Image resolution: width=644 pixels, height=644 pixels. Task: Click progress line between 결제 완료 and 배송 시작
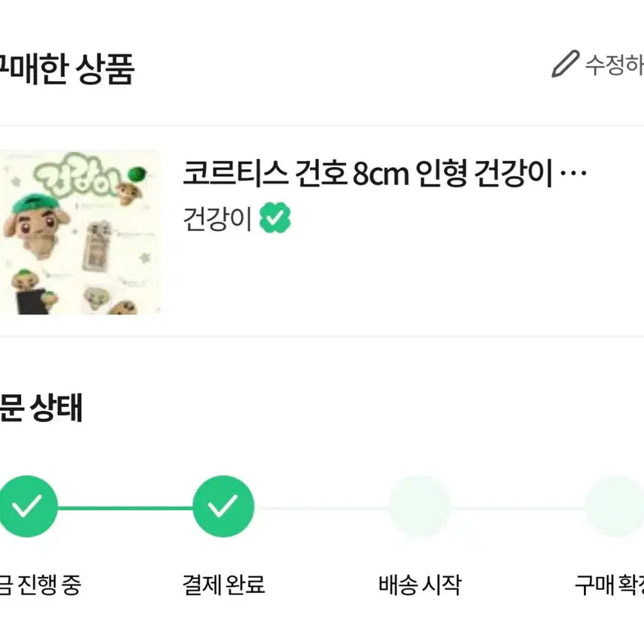tap(321, 508)
